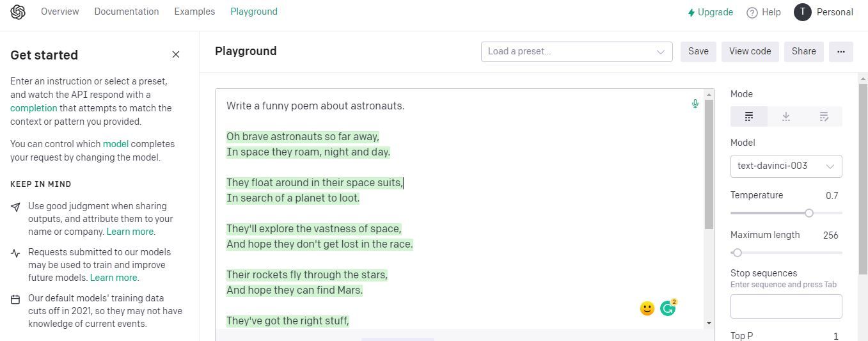This screenshot has width=868, height=341.
Task: Click the OpenAI logo icon
Action: coord(18,12)
